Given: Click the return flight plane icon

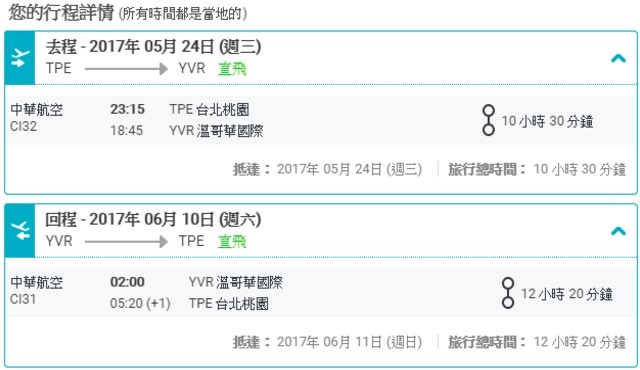Looking at the screenshot, I should click(x=20, y=230).
